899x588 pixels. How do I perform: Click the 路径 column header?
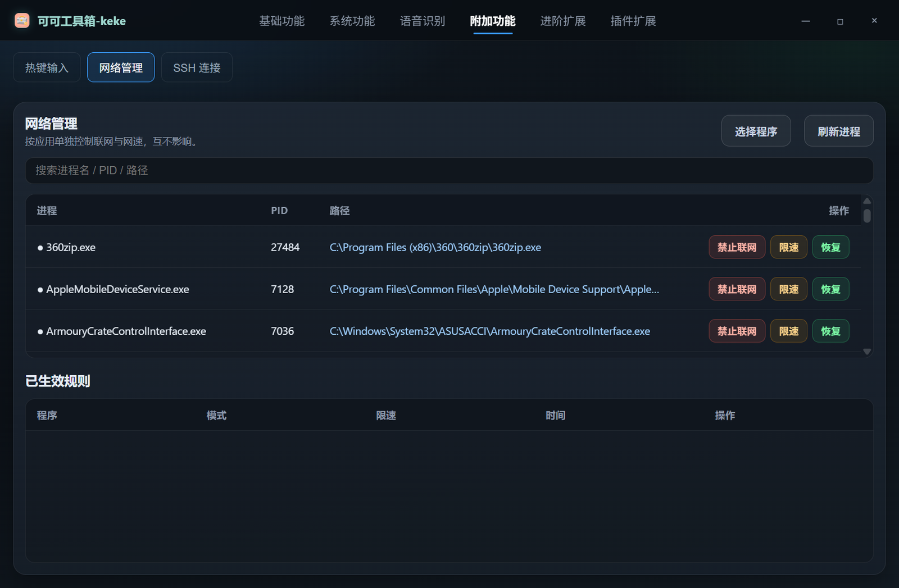click(x=339, y=211)
